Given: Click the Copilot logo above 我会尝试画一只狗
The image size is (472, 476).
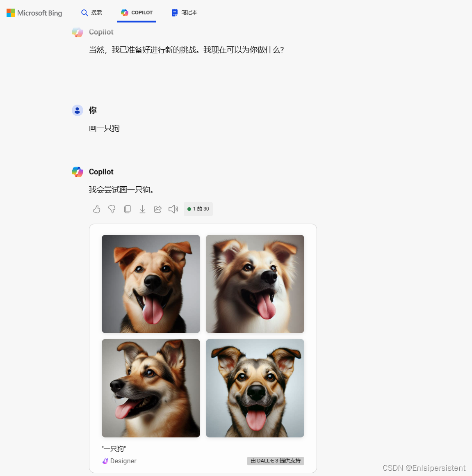Looking at the screenshot, I should tap(78, 172).
